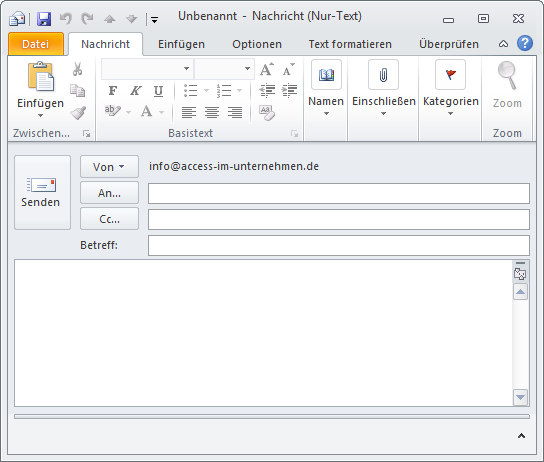Toggle align text right
The image size is (544, 462).
point(235,112)
